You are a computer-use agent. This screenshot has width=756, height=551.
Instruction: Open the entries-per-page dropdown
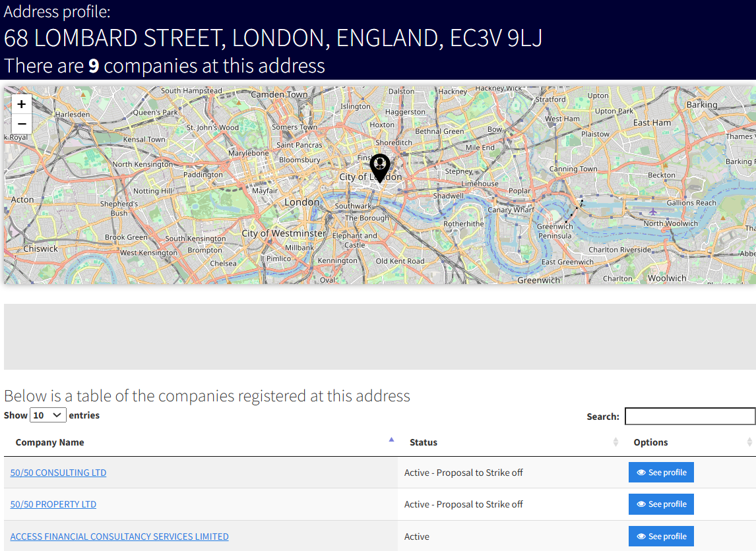[x=48, y=415]
